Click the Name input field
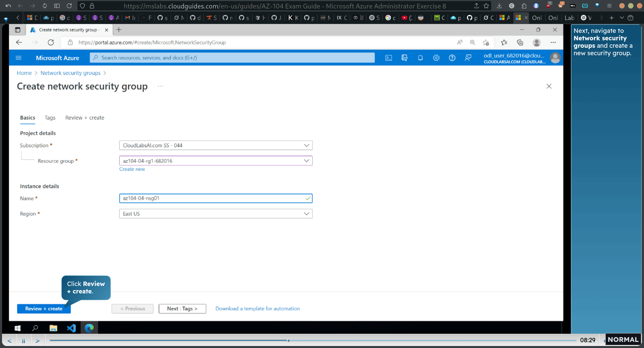This screenshot has height=348, width=644. click(x=216, y=198)
